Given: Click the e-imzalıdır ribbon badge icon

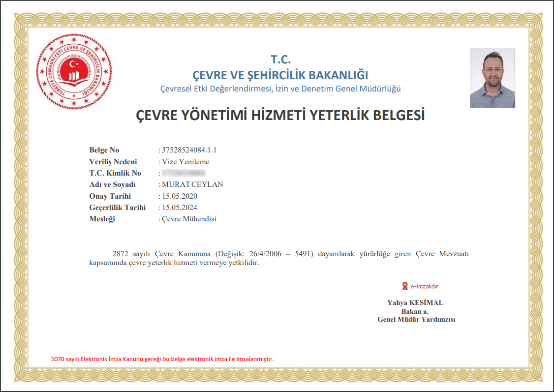Looking at the screenshot, I should click(405, 286).
